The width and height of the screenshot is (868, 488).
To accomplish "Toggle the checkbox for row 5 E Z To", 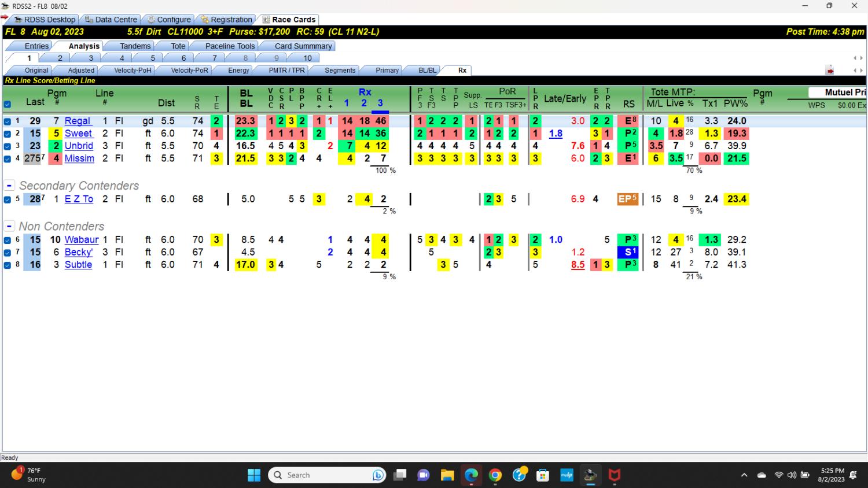I will click(8, 199).
